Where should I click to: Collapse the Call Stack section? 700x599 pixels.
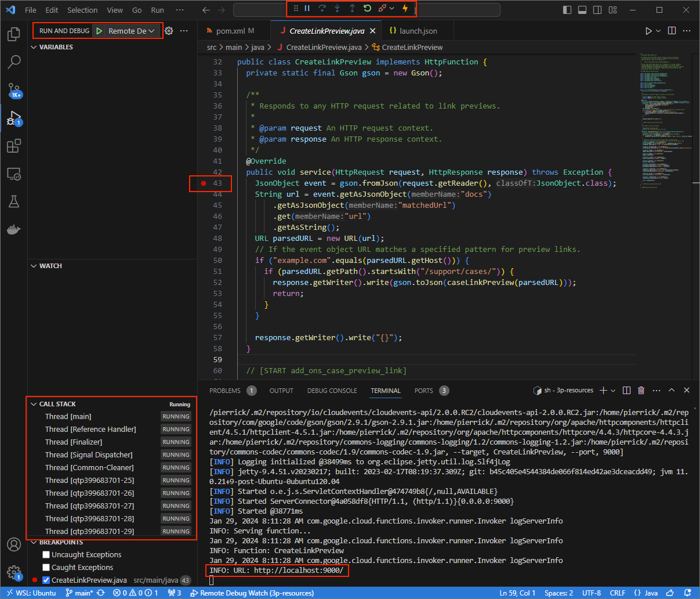(34, 403)
